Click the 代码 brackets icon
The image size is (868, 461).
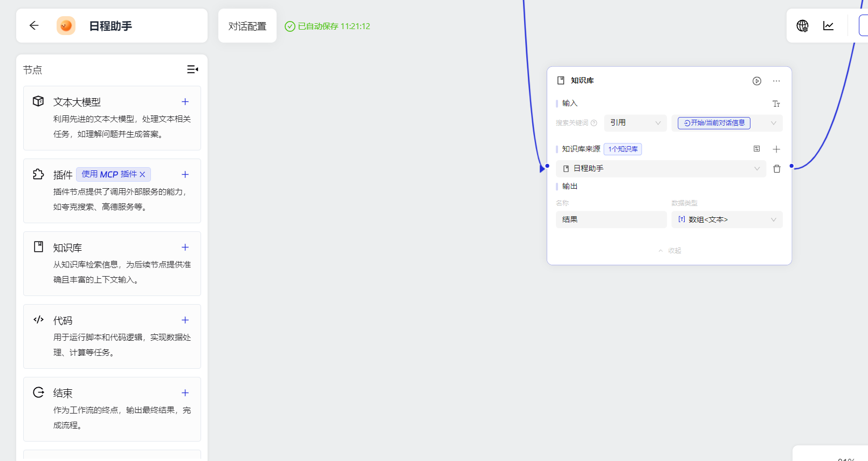[38, 320]
